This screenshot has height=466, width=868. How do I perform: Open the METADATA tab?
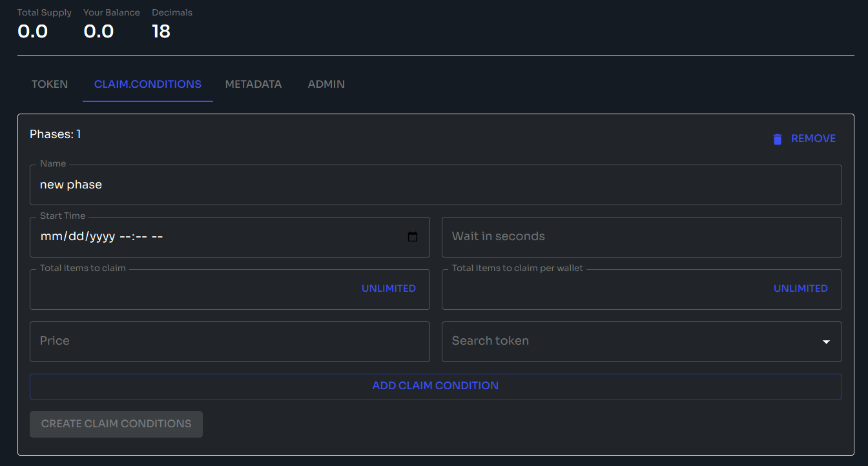pos(253,84)
